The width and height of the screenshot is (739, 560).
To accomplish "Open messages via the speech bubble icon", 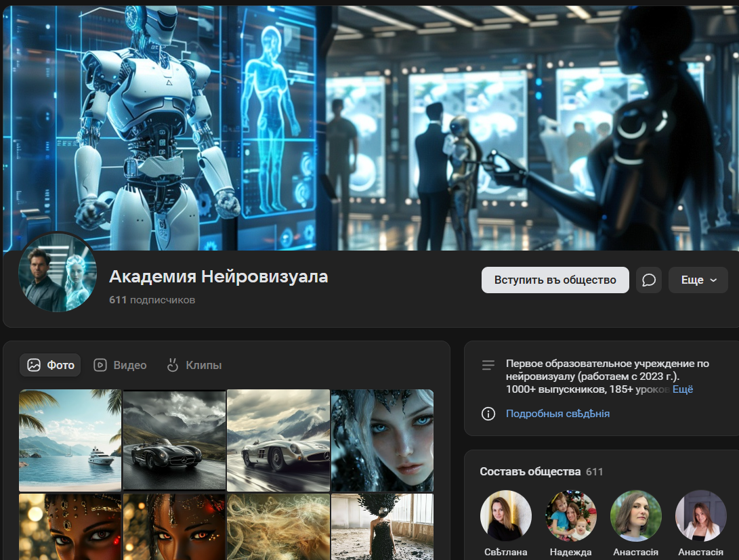I will 649,280.
